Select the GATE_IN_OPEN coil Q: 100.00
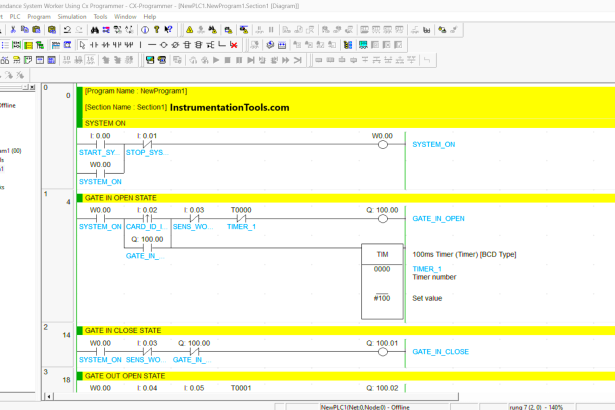 click(382, 219)
